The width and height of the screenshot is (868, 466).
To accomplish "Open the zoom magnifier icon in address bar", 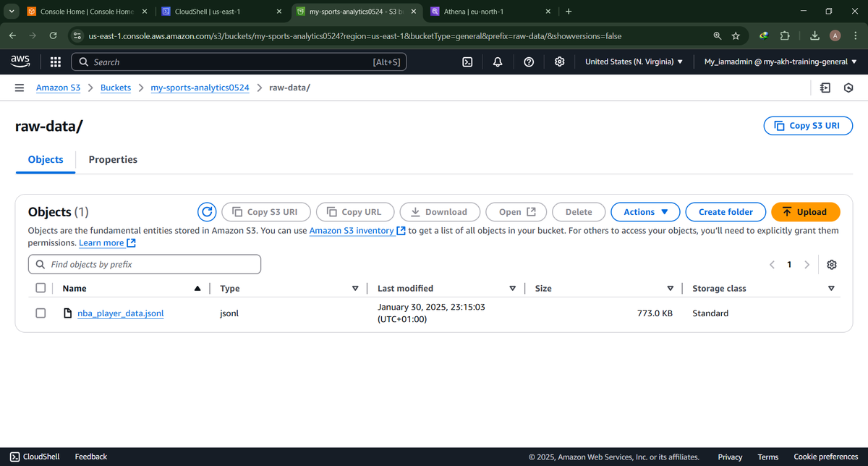I will click(x=717, y=35).
